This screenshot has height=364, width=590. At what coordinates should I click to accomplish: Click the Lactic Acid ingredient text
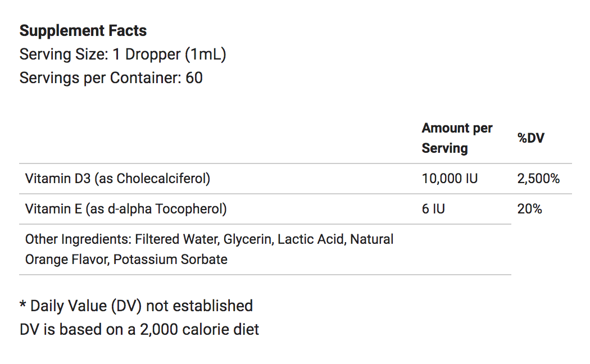(311, 239)
